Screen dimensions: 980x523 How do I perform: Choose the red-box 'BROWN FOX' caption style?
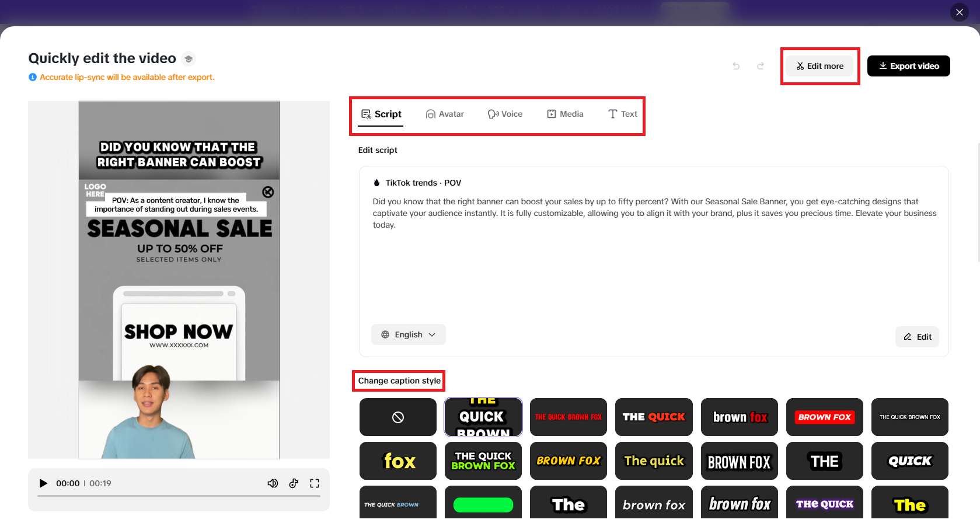(825, 417)
